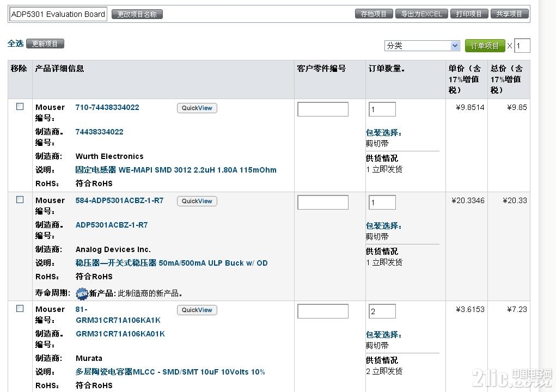Click the manufacturer name Analog Devices Inc.
This screenshot has height=392, width=556.
click(x=113, y=249)
